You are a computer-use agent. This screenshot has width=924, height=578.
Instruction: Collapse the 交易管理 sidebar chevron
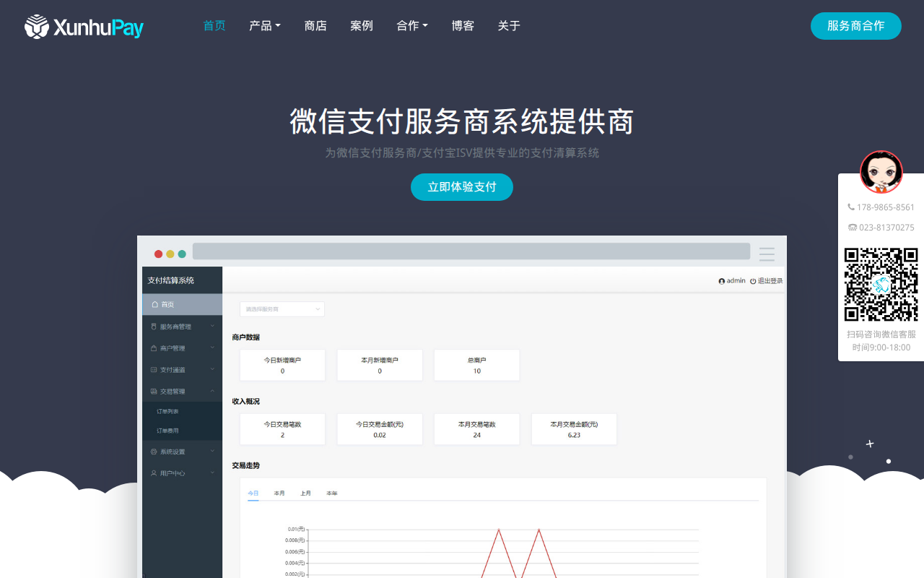212,391
